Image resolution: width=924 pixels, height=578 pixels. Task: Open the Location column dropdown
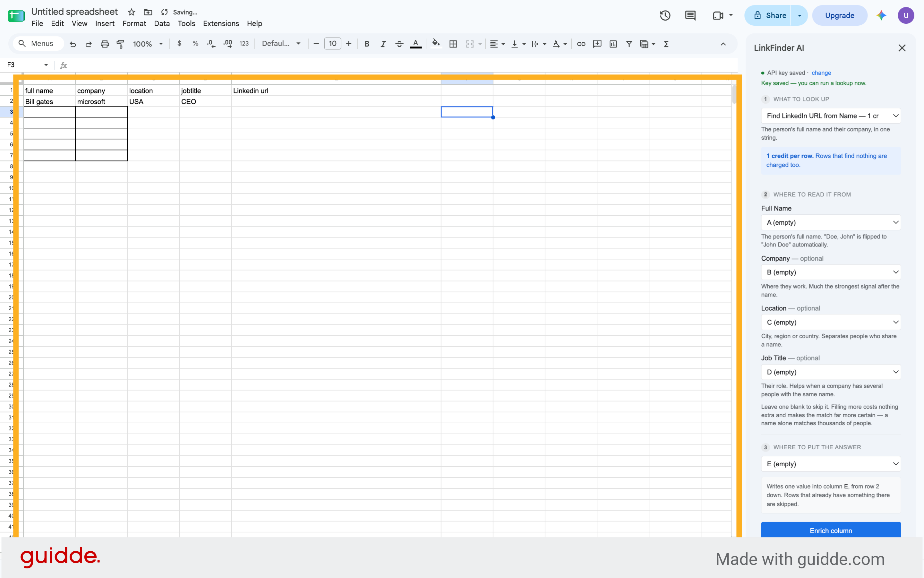point(830,322)
